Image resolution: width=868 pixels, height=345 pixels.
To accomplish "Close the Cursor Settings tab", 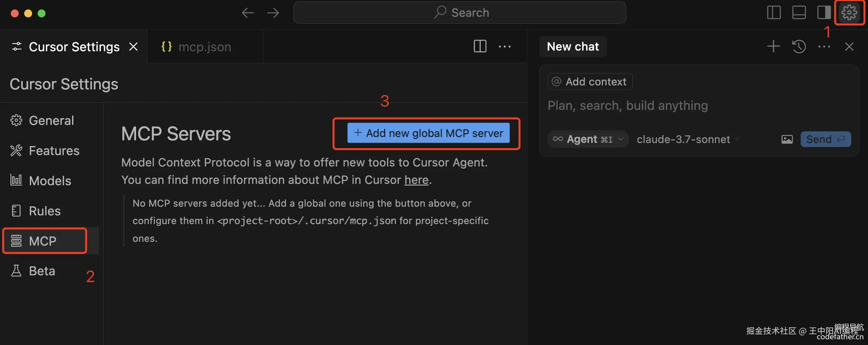I will (133, 47).
